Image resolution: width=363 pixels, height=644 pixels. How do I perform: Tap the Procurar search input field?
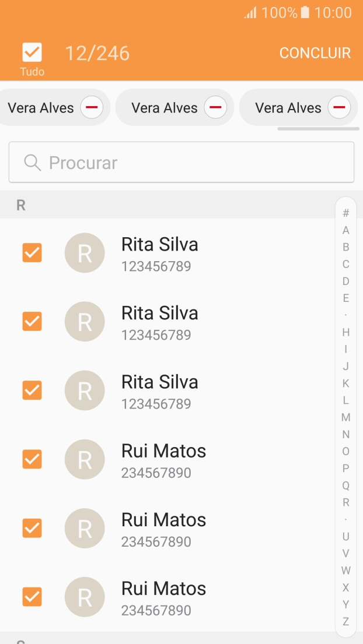[x=181, y=163]
